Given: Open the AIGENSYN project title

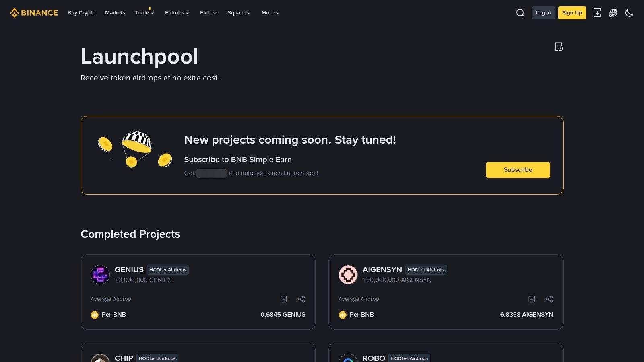Looking at the screenshot, I should click(382, 270).
